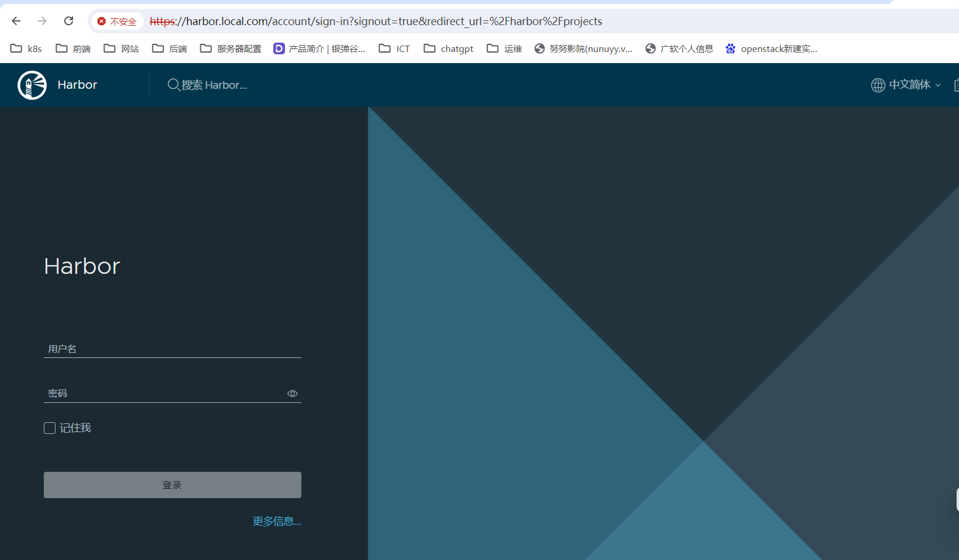The height and width of the screenshot is (560, 959).
Task: Open the openstack bookmark with paw icon
Action: [x=730, y=48]
